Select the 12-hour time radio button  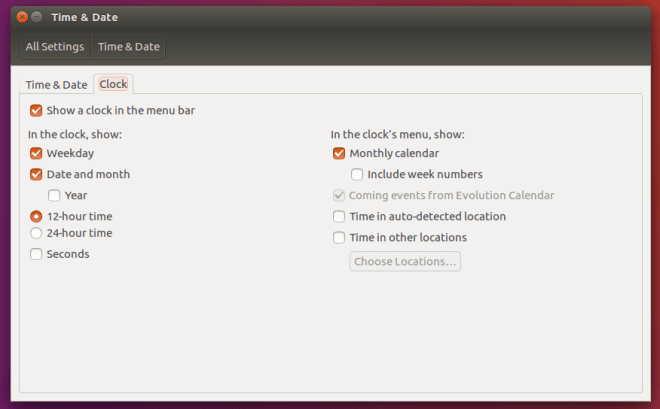[37, 216]
